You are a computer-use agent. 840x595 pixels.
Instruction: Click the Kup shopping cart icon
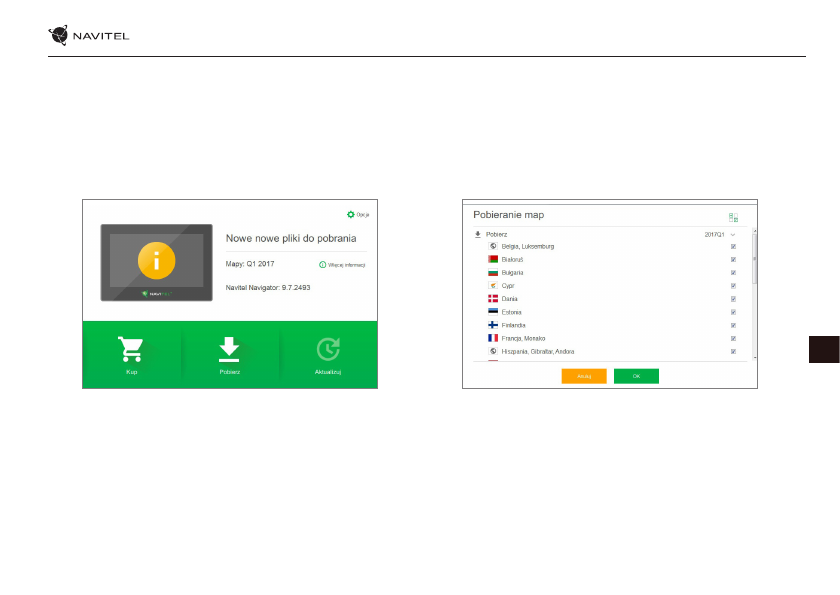click(130, 349)
